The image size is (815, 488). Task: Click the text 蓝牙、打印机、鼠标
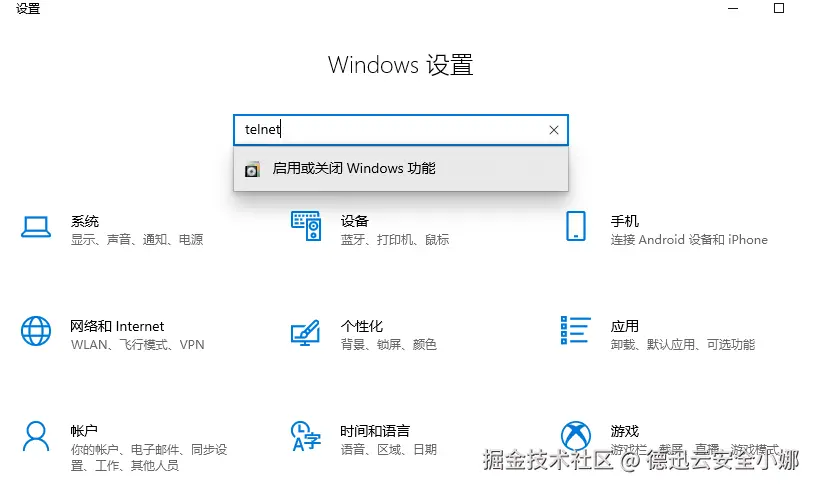(395, 240)
